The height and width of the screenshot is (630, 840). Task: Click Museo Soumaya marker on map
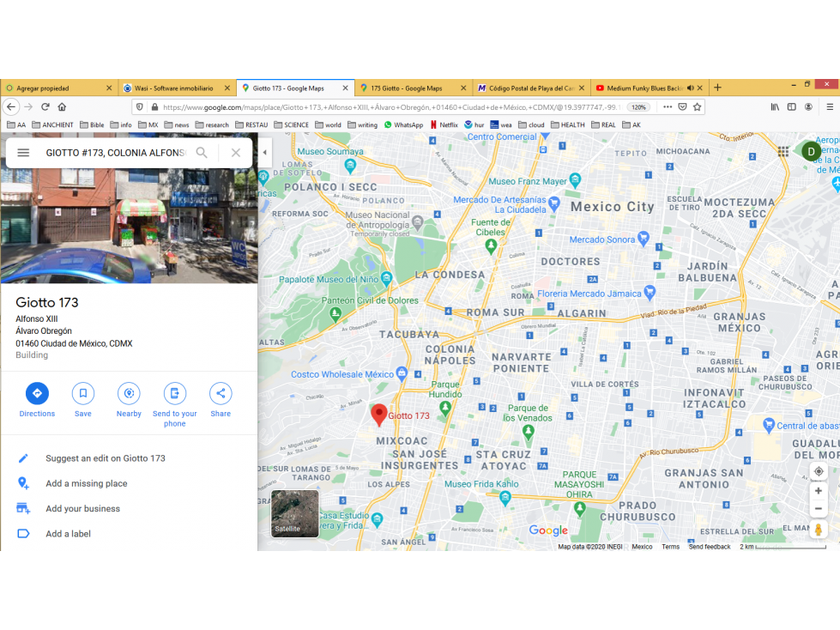(x=350, y=166)
